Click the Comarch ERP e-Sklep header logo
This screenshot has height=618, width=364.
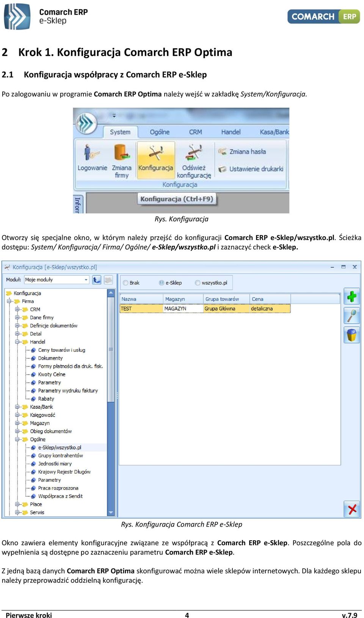46,17
